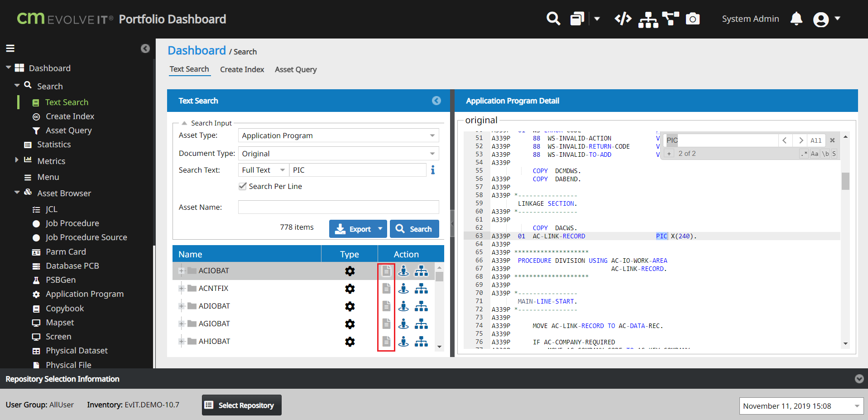Open the user account avatar menu

click(821, 19)
